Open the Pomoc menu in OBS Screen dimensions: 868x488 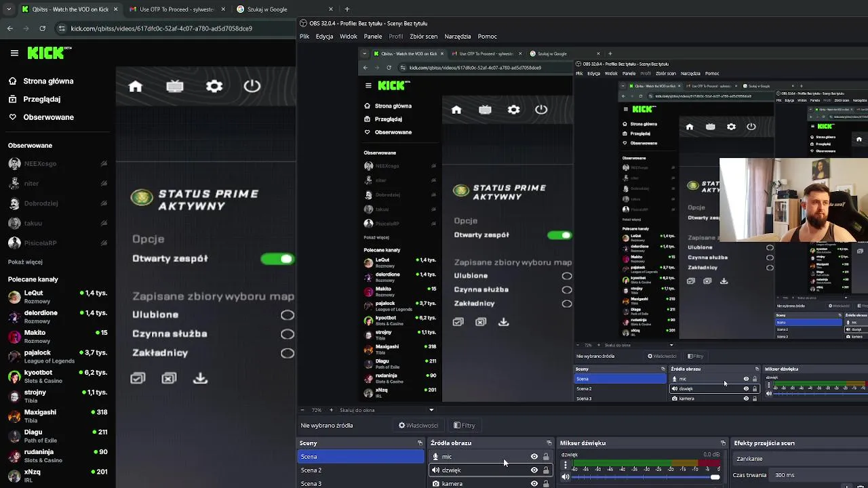coord(487,37)
